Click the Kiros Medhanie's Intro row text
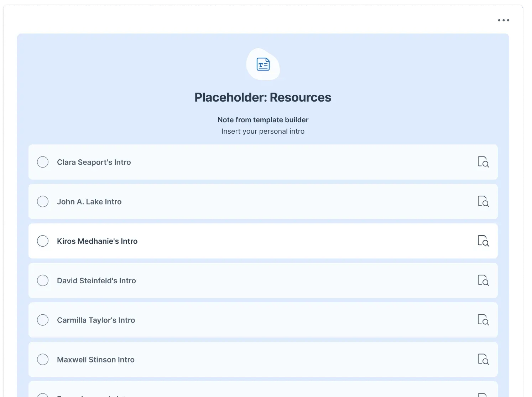The width and height of the screenshot is (532, 397). click(97, 241)
